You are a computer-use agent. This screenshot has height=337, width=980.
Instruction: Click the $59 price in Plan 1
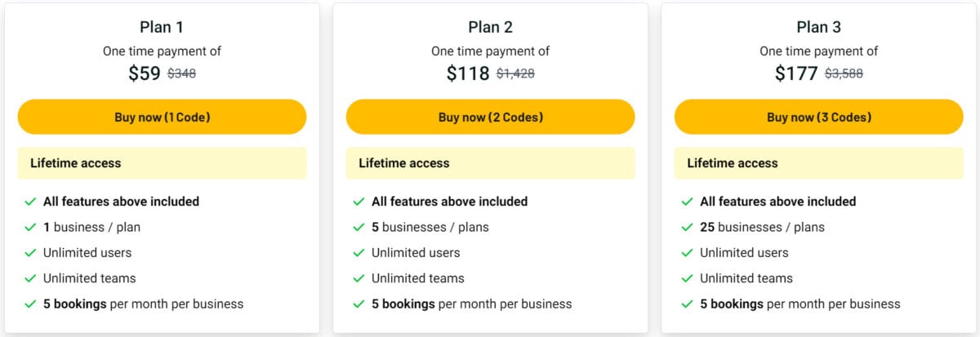(145, 73)
